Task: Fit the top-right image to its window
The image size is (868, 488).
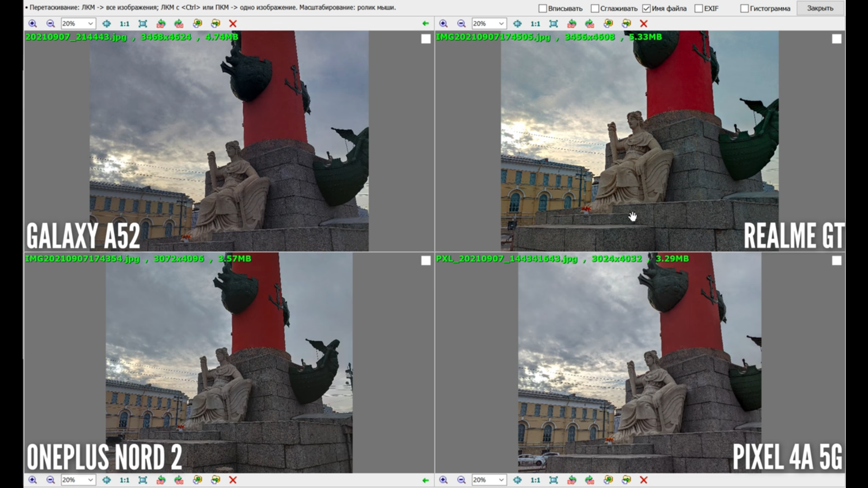Action: (x=553, y=23)
